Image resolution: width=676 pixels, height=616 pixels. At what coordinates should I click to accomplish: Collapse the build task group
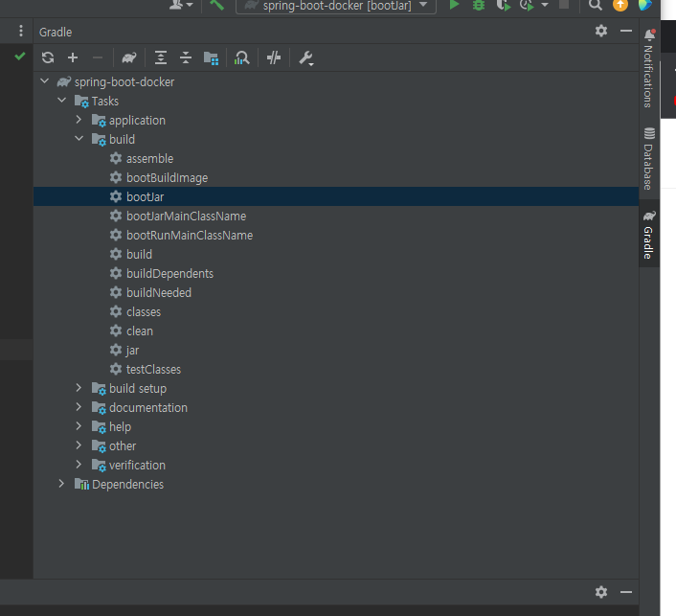point(79,139)
